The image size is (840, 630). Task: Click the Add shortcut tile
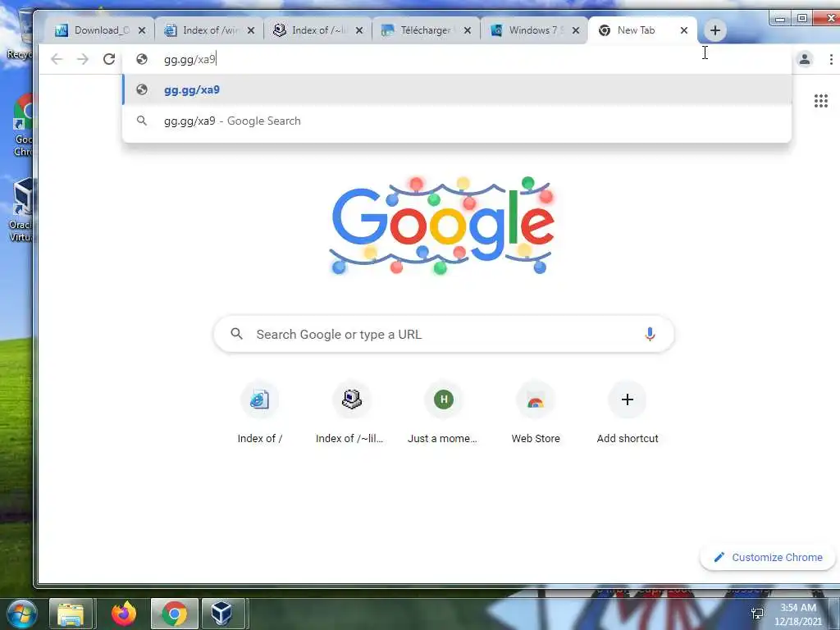pyautogui.click(x=628, y=413)
